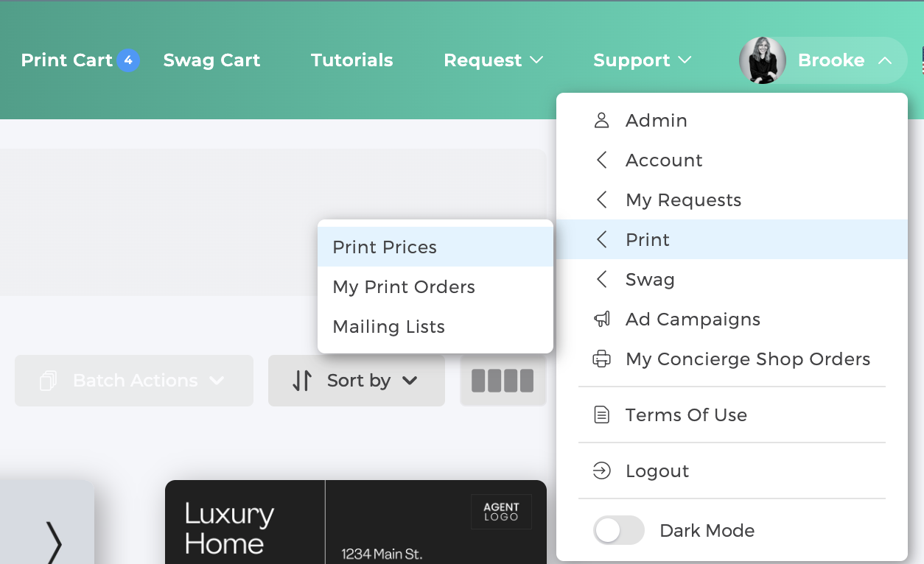Choose Print Prices in submenu
The image size is (924, 564).
tap(435, 247)
